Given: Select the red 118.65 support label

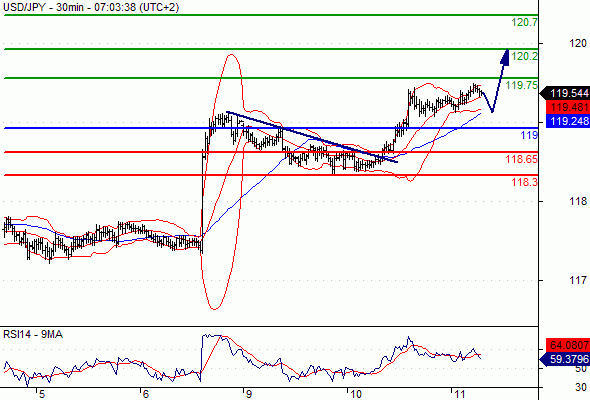Looking at the screenshot, I should (x=522, y=159).
